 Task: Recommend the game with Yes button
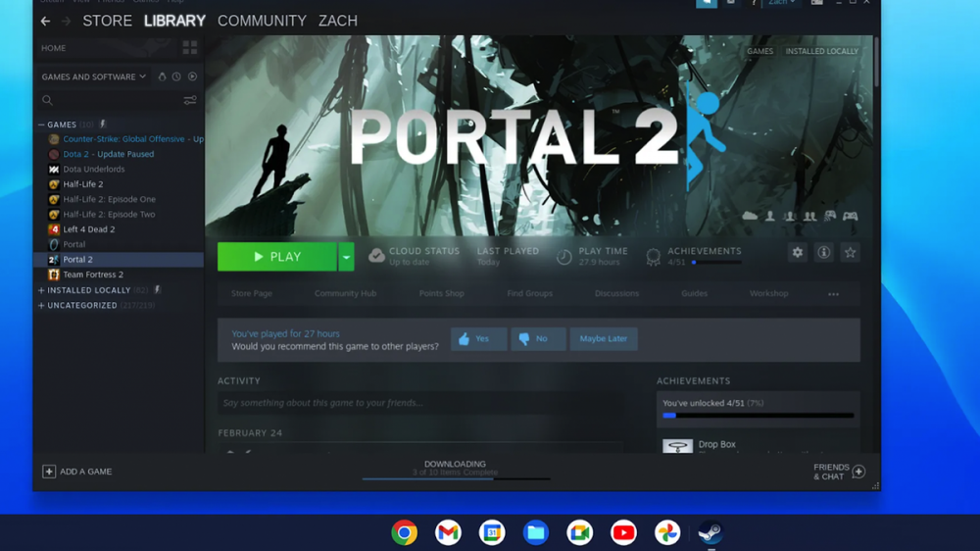tap(479, 339)
